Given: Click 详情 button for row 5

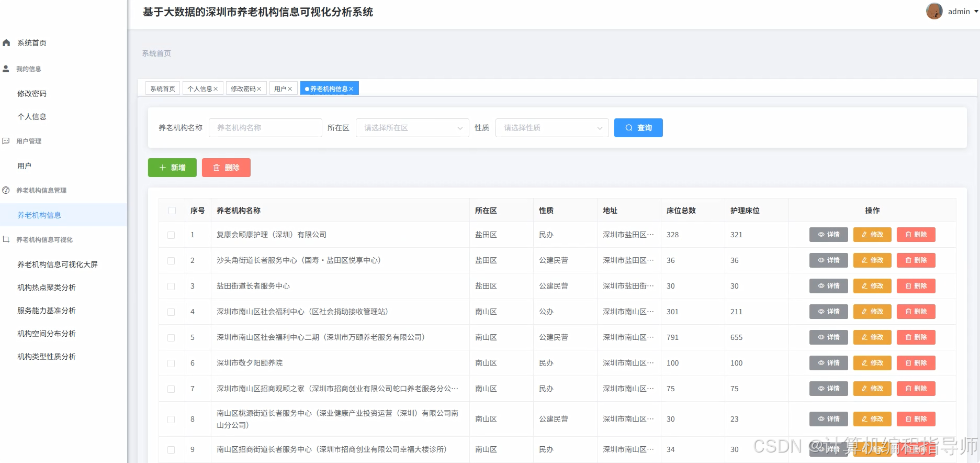Looking at the screenshot, I should (x=829, y=337).
